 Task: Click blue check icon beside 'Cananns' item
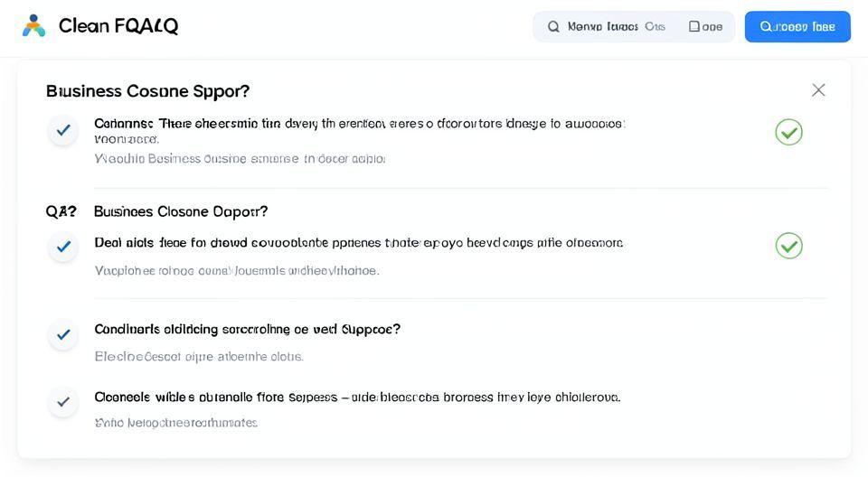point(63,131)
